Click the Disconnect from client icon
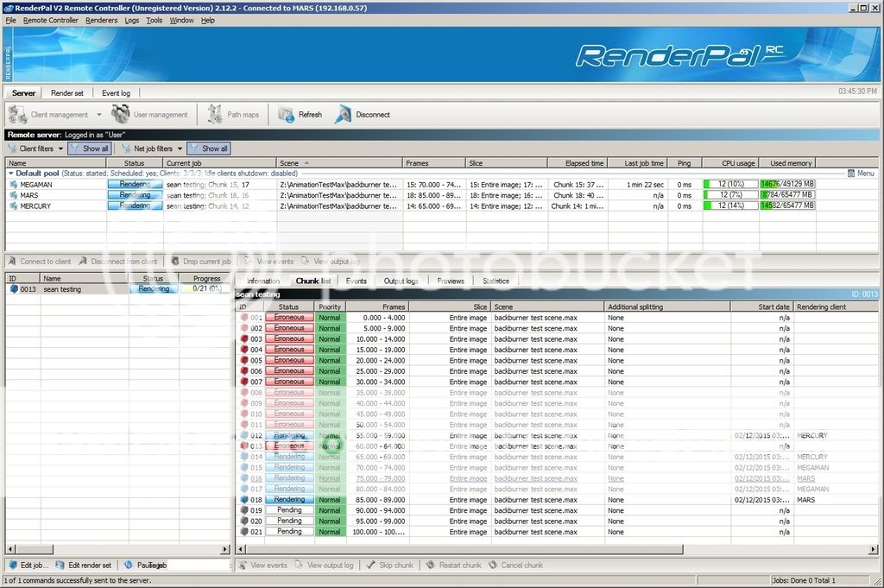The image size is (884, 588). pyautogui.click(x=83, y=261)
